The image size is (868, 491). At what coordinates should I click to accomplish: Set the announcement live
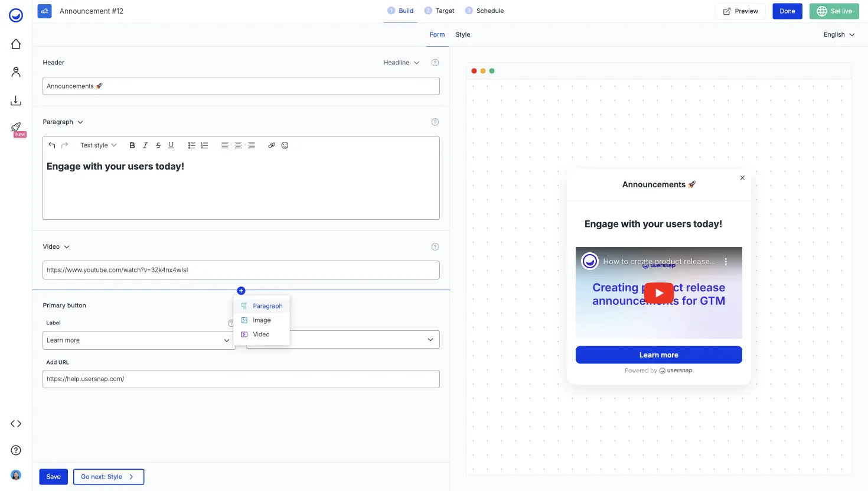click(834, 11)
